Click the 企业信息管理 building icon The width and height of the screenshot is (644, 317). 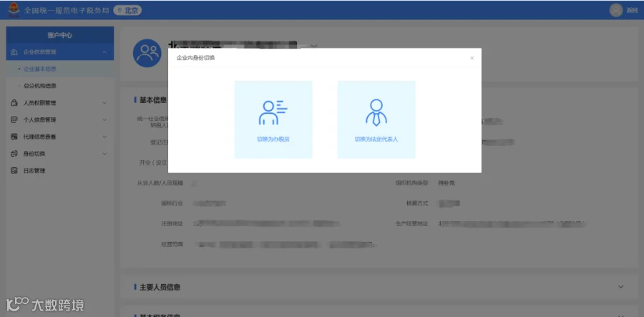[14, 52]
